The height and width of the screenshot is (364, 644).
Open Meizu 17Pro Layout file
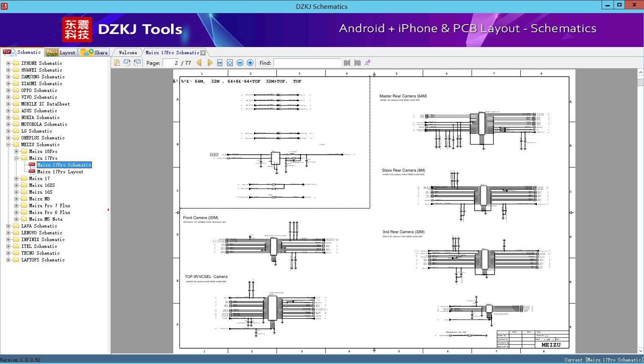pyautogui.click(x=60, y=172)
